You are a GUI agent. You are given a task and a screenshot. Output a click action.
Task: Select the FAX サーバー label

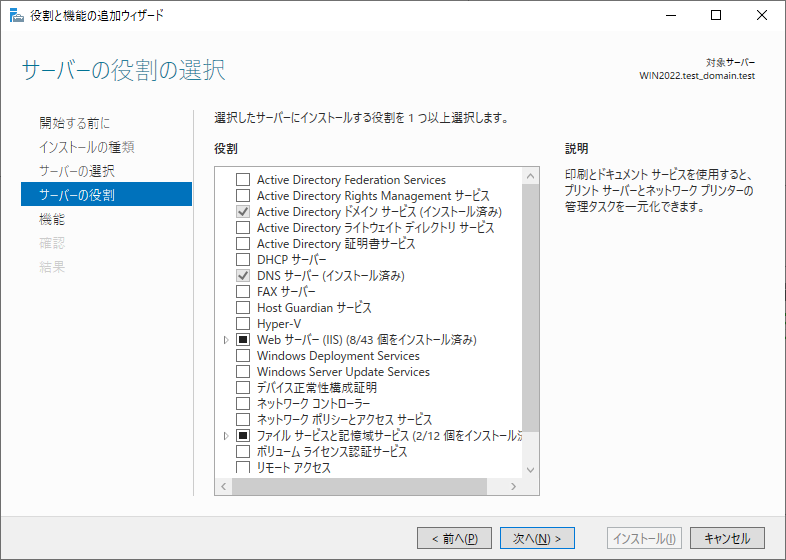pyautogui.click(x=286, y=292)
